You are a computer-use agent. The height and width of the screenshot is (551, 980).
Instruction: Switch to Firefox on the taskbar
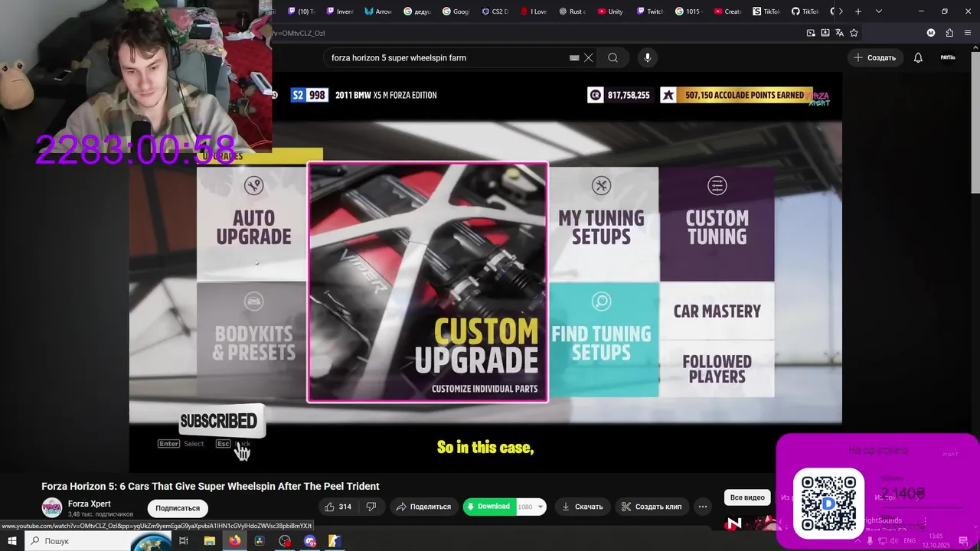(x=234, y=541)
